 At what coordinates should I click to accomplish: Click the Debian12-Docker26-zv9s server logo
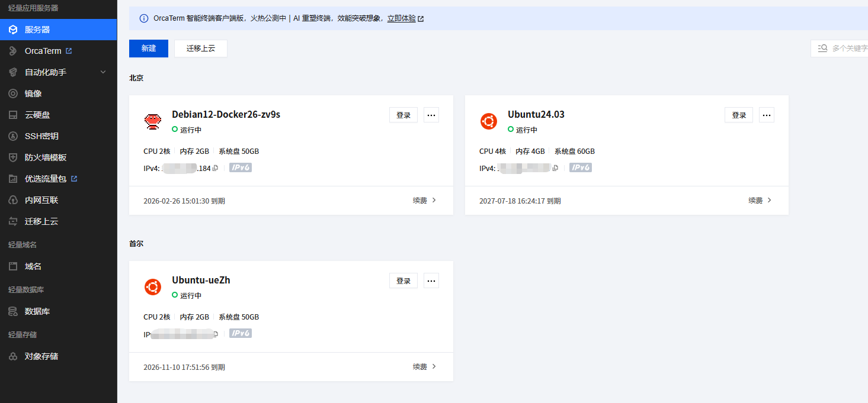[153, 121]
